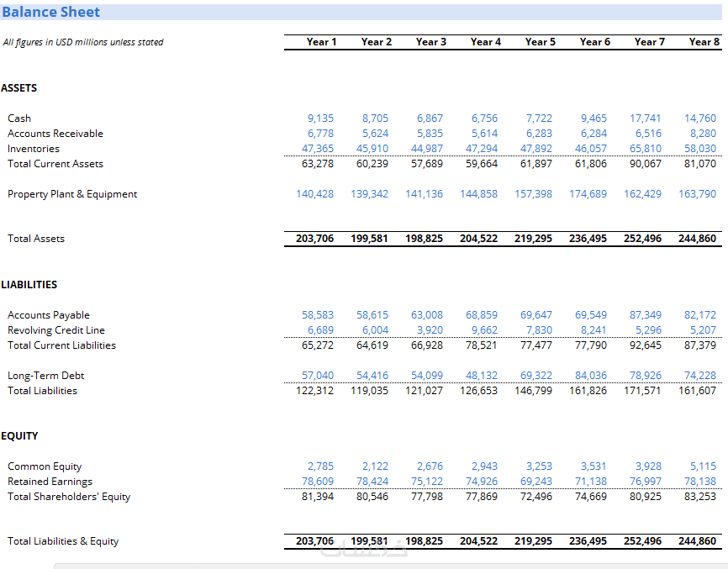
Task: Click the 'All figures in USD millions' note
Action: tap(83, 42)
